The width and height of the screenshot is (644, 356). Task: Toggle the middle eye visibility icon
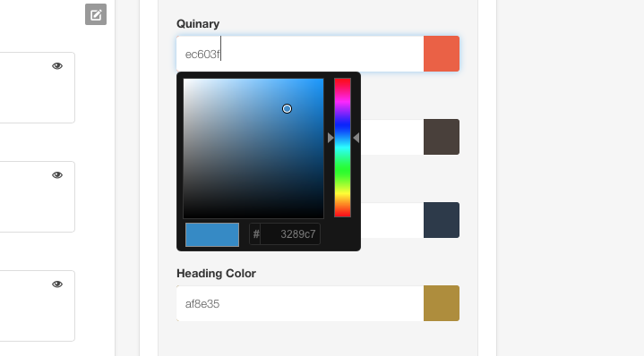[x=57, y=175]
